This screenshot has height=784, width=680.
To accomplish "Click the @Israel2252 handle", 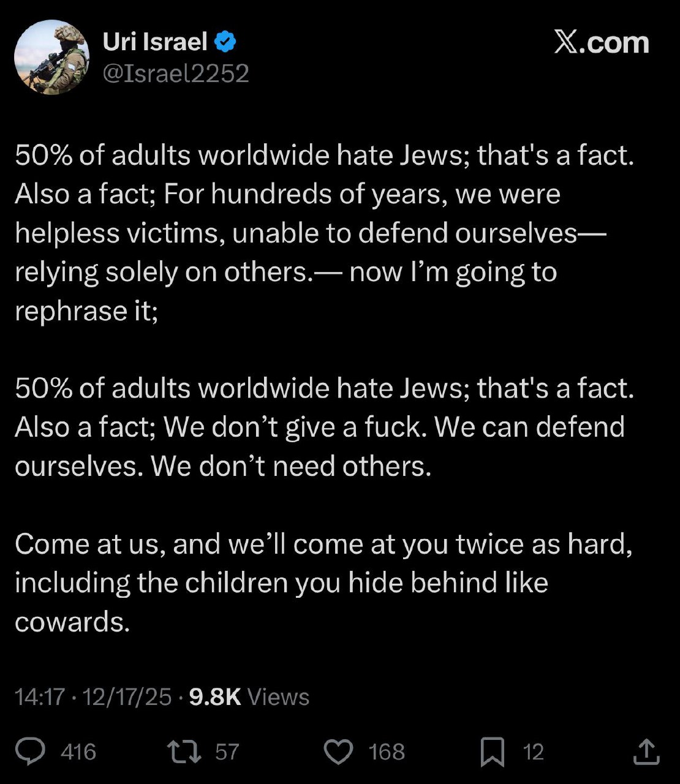I will coord(176,73).
